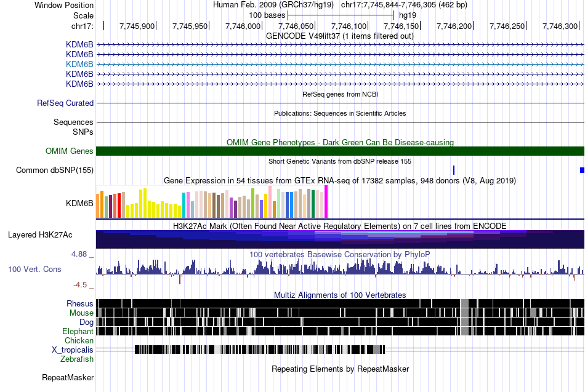
Task: Click the 7,746,300 ruler position
Action: click(x=560, y=26)
